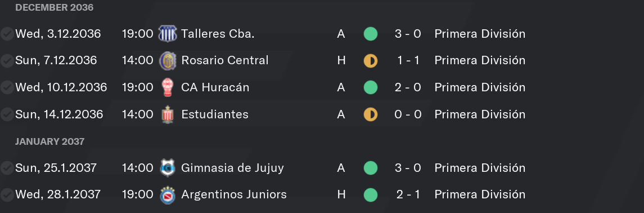Click the Gimnasia de Jujuy team name
The width and height of the screenshot is (644, 213).
[232, 168]
